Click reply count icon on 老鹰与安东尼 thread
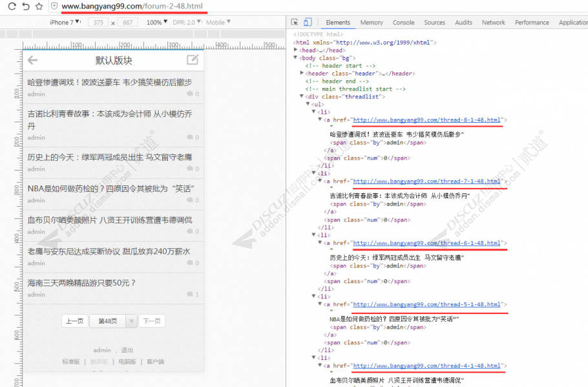588x387 pixels. click(190, 263)
